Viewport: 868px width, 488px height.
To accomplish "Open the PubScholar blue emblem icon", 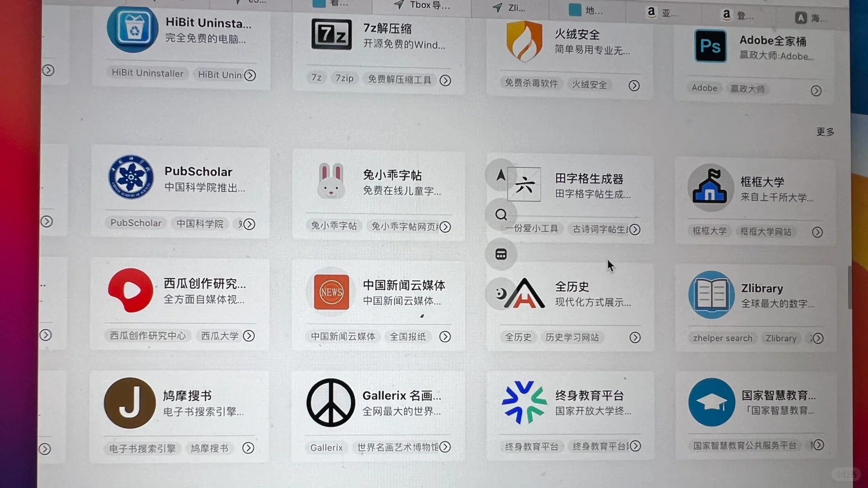I will [131, 177].
